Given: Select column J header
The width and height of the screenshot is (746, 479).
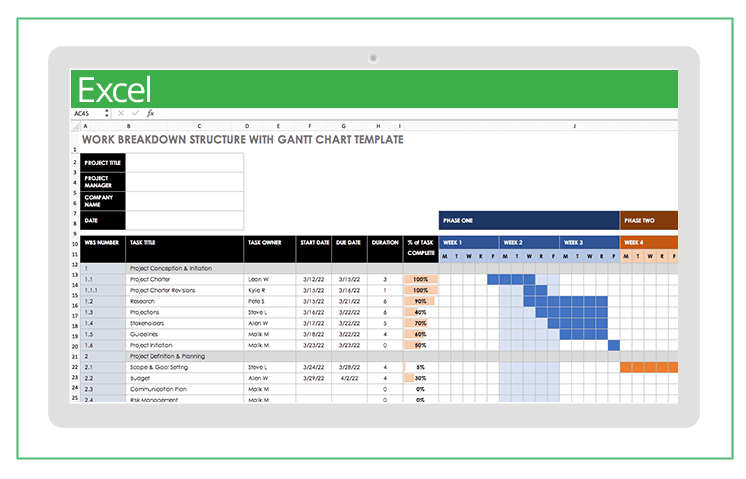Looking at the screenshot, I should [574, 127].
